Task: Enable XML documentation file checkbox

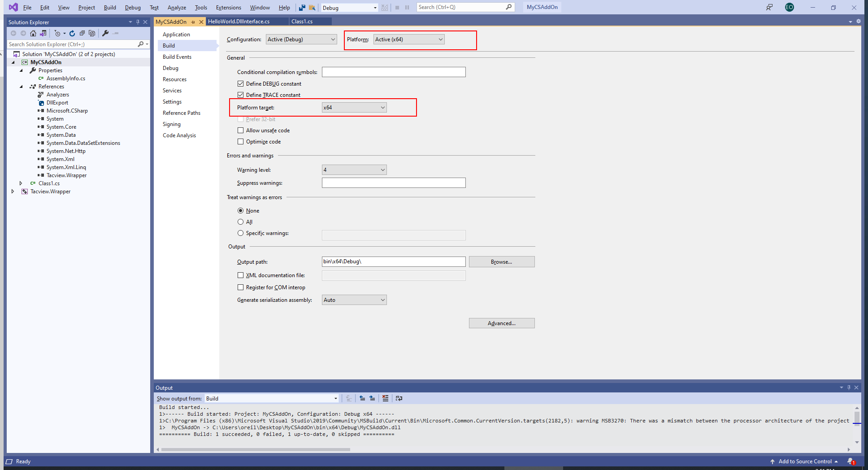Action: (240, 275)
